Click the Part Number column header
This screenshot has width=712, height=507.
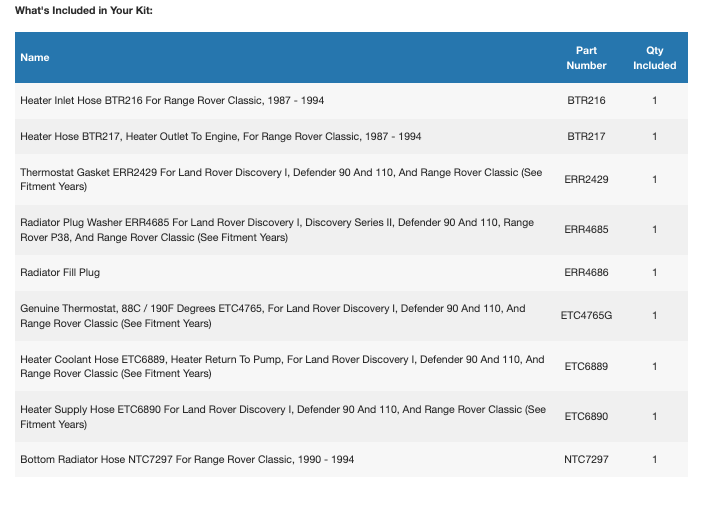click(x=586, y=58)
